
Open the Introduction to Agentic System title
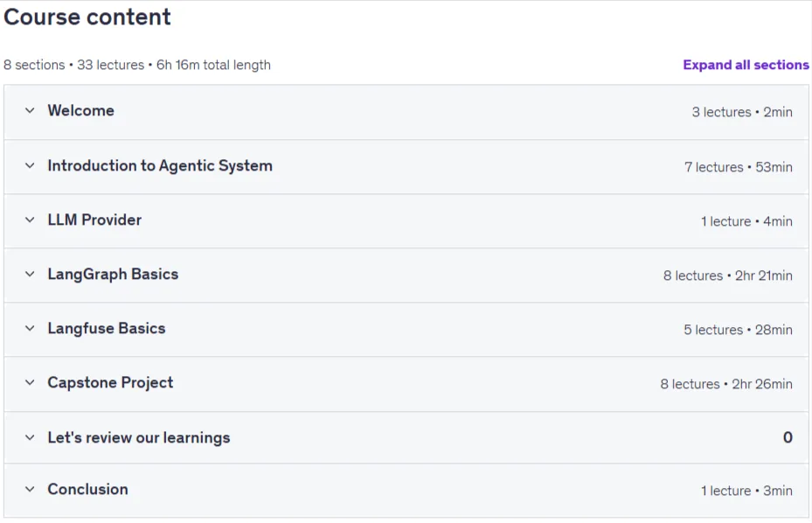160,166
